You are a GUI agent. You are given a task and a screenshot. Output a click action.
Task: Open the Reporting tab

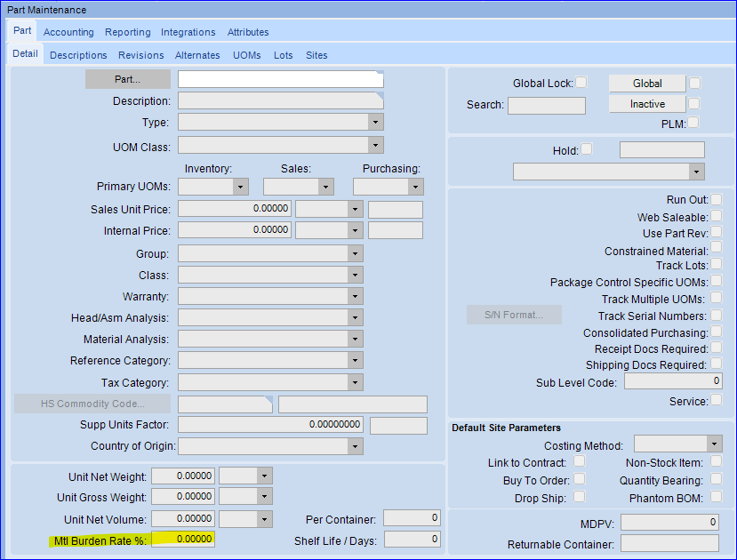[x=128, y=32]
